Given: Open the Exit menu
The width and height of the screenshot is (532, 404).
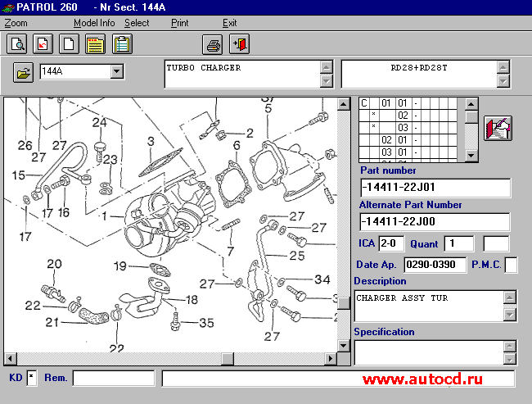Looking at the screenshot, I should click(230, 23).
